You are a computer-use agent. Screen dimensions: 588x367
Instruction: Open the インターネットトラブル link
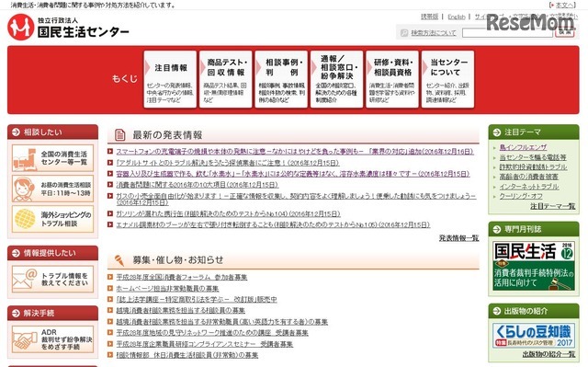coord(529,186)
